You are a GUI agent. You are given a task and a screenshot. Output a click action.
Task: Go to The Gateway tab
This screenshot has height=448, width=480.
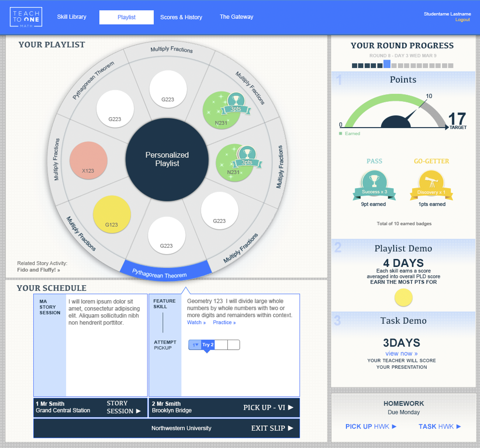236,17
